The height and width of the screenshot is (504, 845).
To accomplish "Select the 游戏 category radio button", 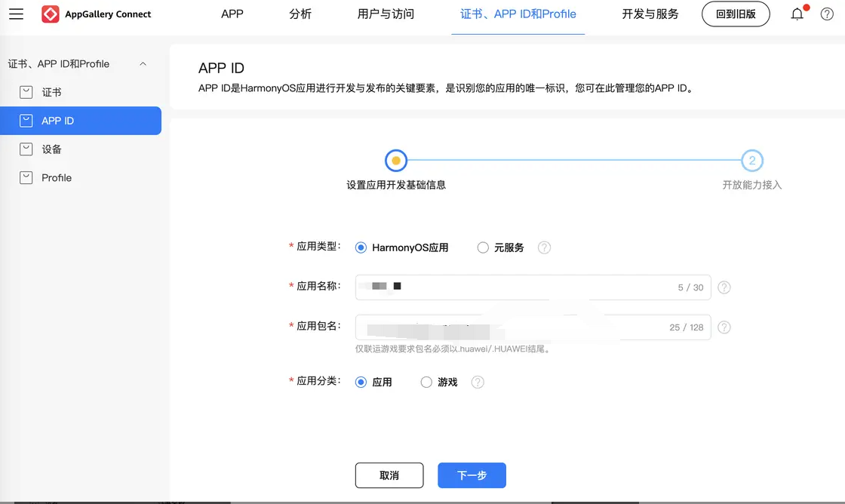I will click(426, 383).
